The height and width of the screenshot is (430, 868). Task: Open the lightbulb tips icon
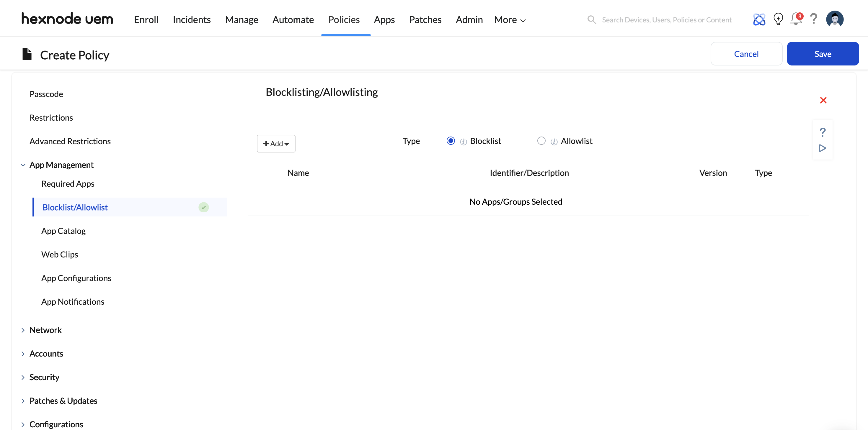778,19
